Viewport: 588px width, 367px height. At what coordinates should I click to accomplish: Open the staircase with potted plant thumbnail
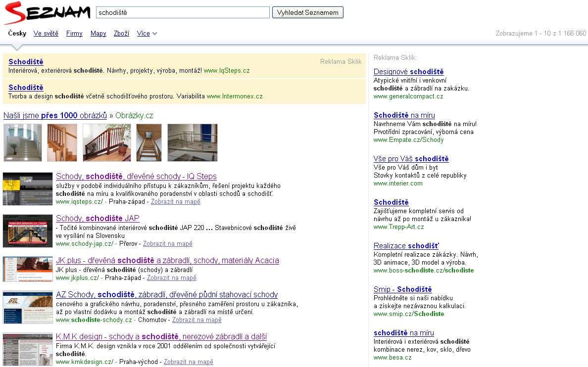tap(107, 143)
